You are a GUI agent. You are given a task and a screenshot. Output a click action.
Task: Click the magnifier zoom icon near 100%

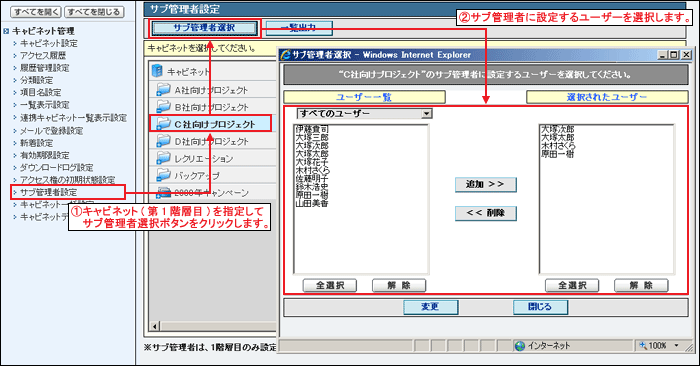pyautogui.click(x=643, y=345)
